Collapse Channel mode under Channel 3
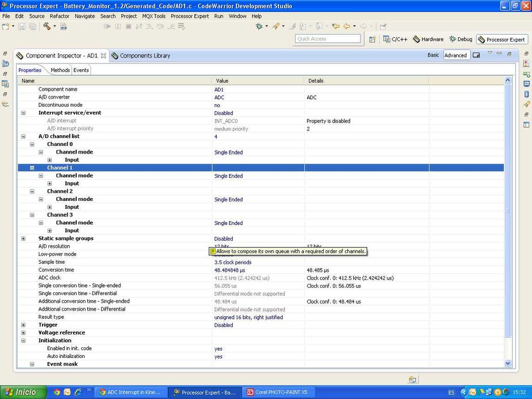This screenshot has height=399, width=532. pyautogui.click(x=40, y=223)
